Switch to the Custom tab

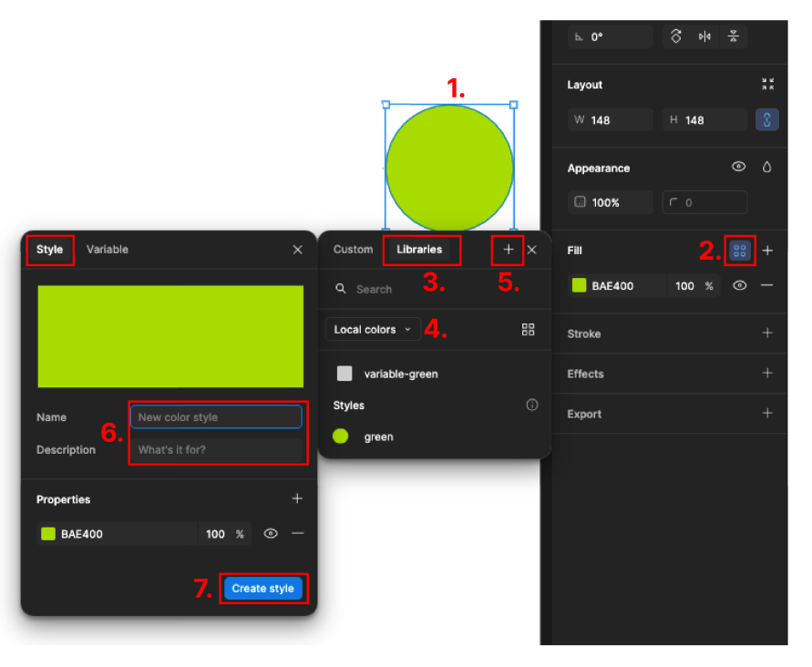354,250
